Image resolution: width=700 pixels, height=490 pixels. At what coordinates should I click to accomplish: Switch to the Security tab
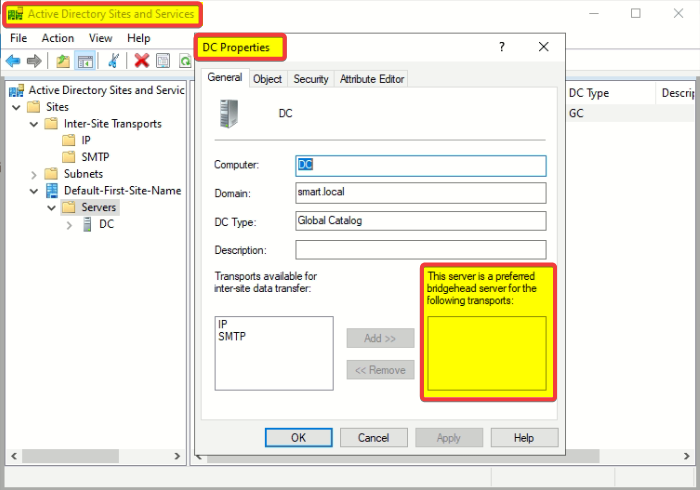tap(311, 79)
